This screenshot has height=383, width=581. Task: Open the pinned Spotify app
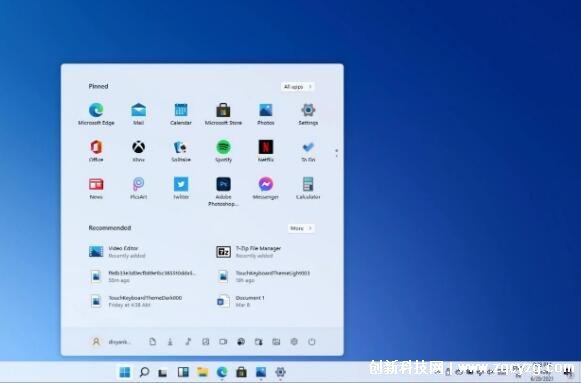pos(223,151)
